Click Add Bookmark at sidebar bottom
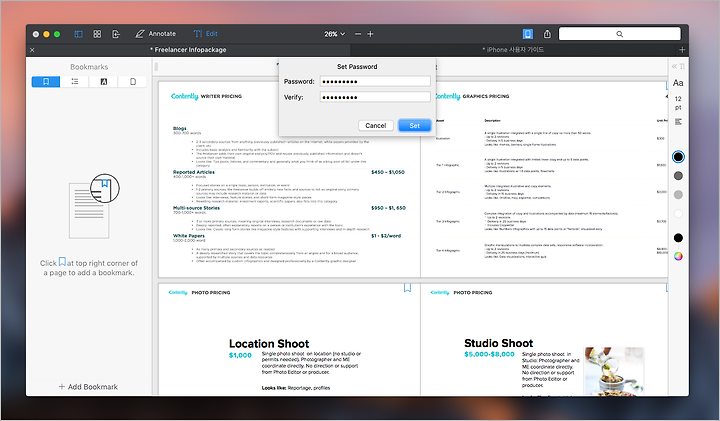720x421 pixels. 88,387
